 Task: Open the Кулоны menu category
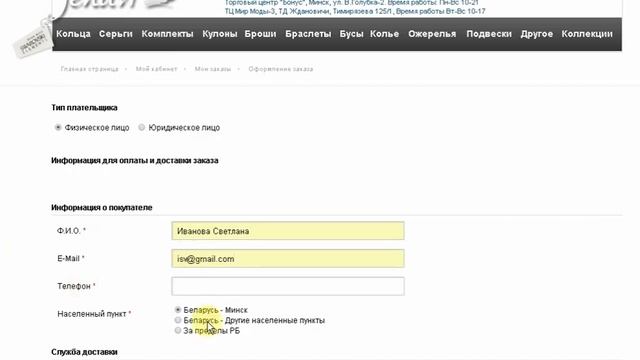[220, 34]
